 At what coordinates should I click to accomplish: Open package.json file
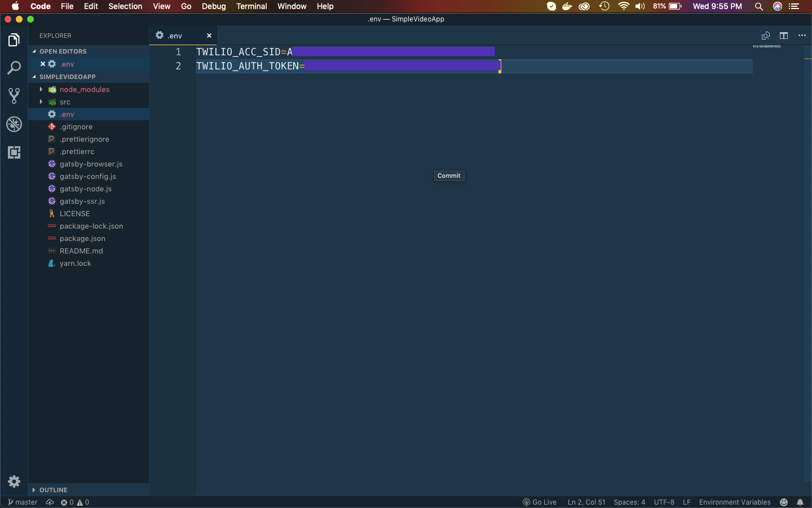[x=89, y=239]
